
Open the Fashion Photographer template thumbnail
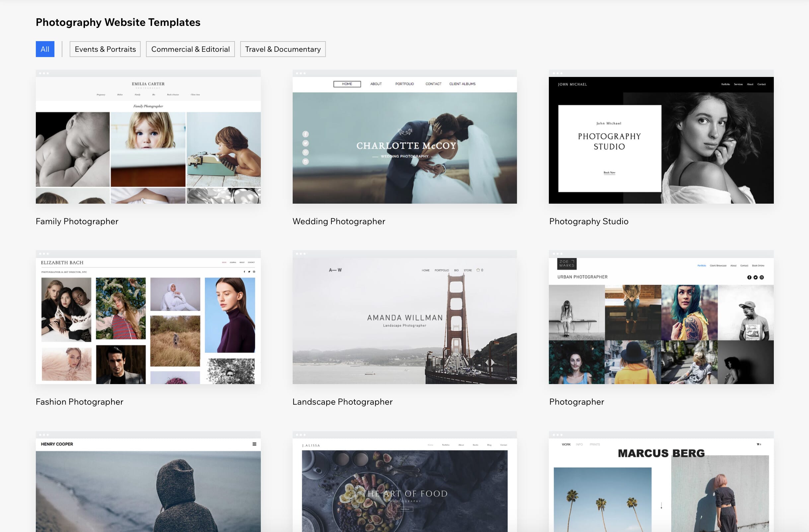[148, 317]
